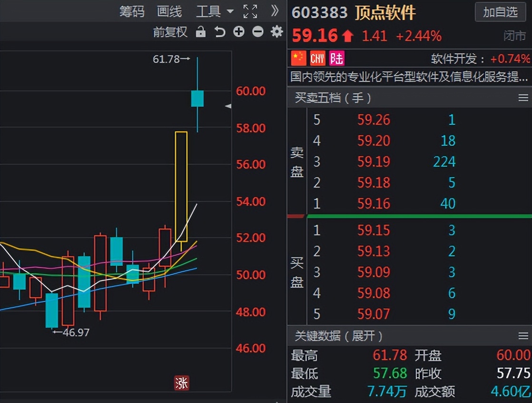Screen dimensions: 532x403
Task: Click the 最高 value 61.78
Action: point(390,355)
